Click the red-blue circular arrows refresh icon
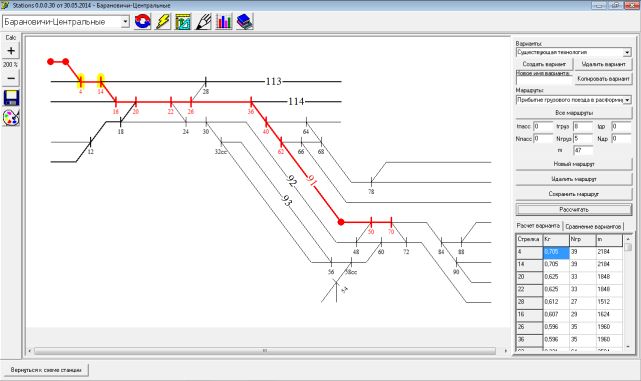 coord(143,22)
